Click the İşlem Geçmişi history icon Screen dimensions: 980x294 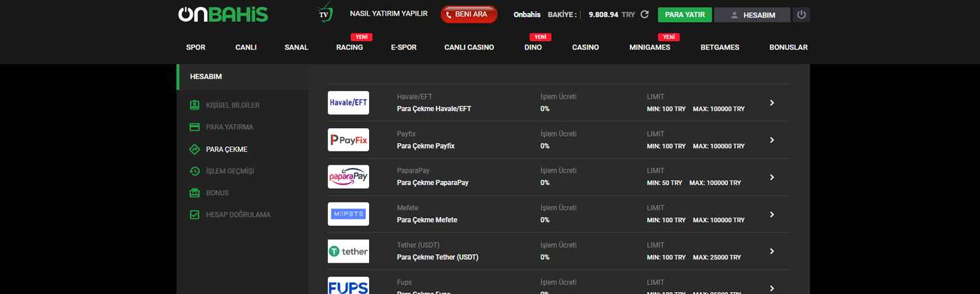194,171
